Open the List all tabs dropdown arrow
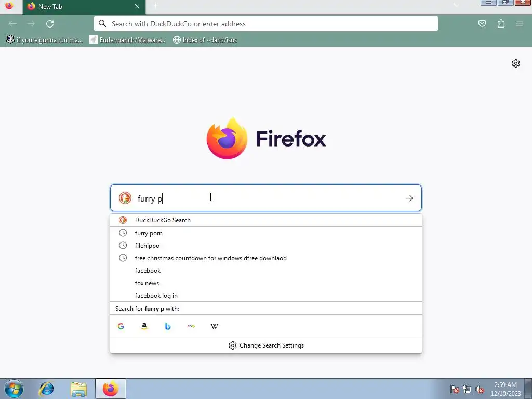The height and width of the screenshot is (399, 532). tap(456, 5)
